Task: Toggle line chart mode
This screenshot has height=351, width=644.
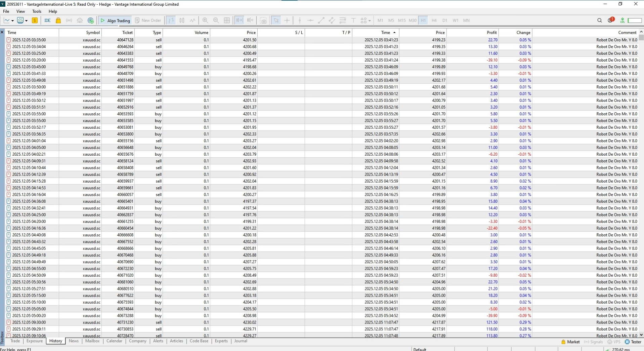Action: (x=192, y=21)
